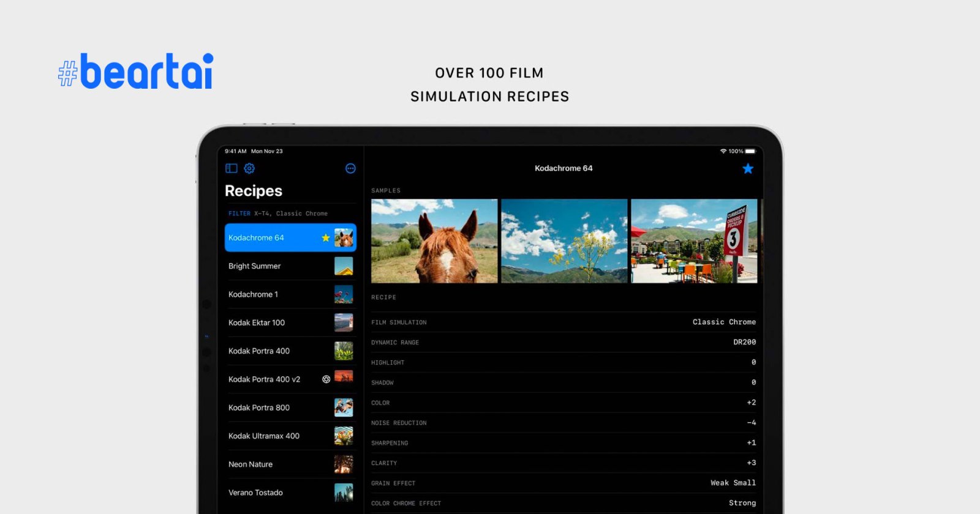Click the aperture icon beside Kodak Portra 400 v2
Viewport: 980px width, 514px height.
coord(326,379)
